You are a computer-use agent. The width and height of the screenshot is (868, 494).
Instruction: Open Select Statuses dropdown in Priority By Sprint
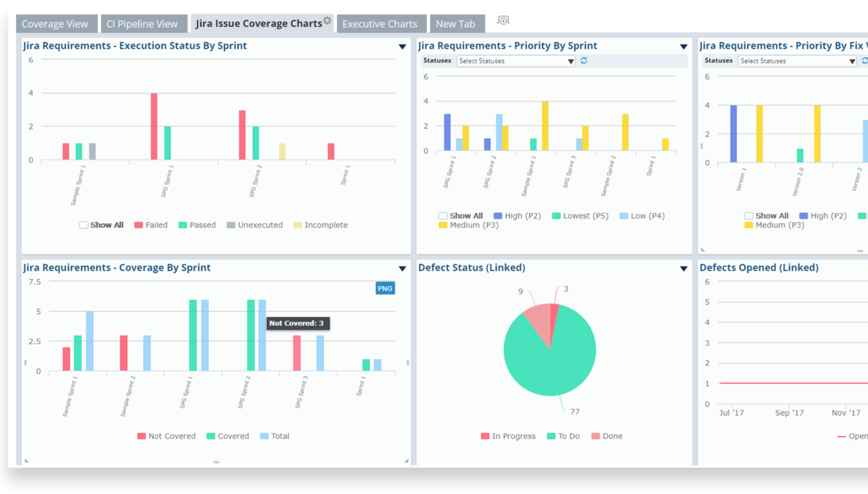coord(515,61)
